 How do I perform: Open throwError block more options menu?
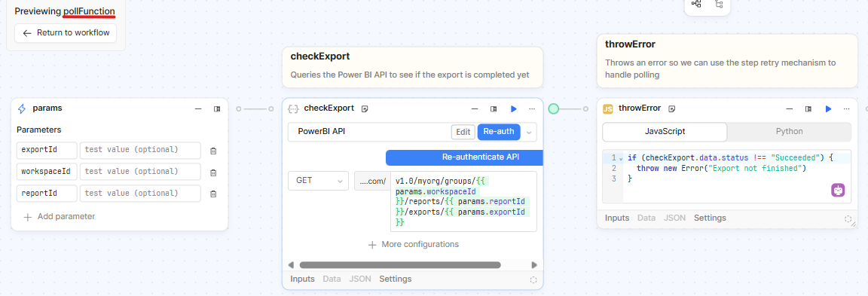click(x=846, y=109)
